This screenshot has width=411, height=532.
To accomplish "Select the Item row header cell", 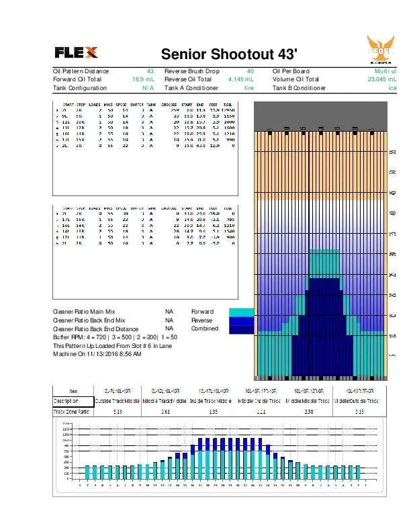I will pyautogui.click(x=73, y=390).
